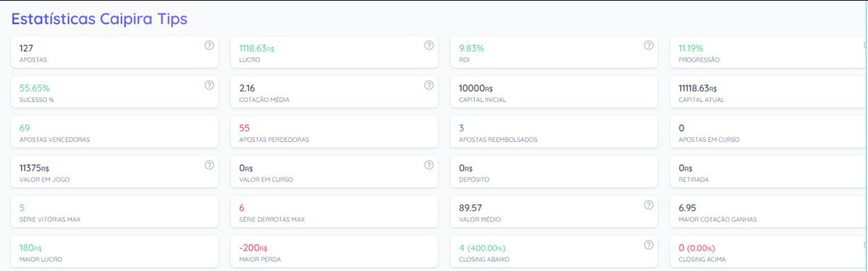This screenshot has height=271, width=868.
Task: Open the help icon on the Cotação Média card
Action: [x=428, y=85]
